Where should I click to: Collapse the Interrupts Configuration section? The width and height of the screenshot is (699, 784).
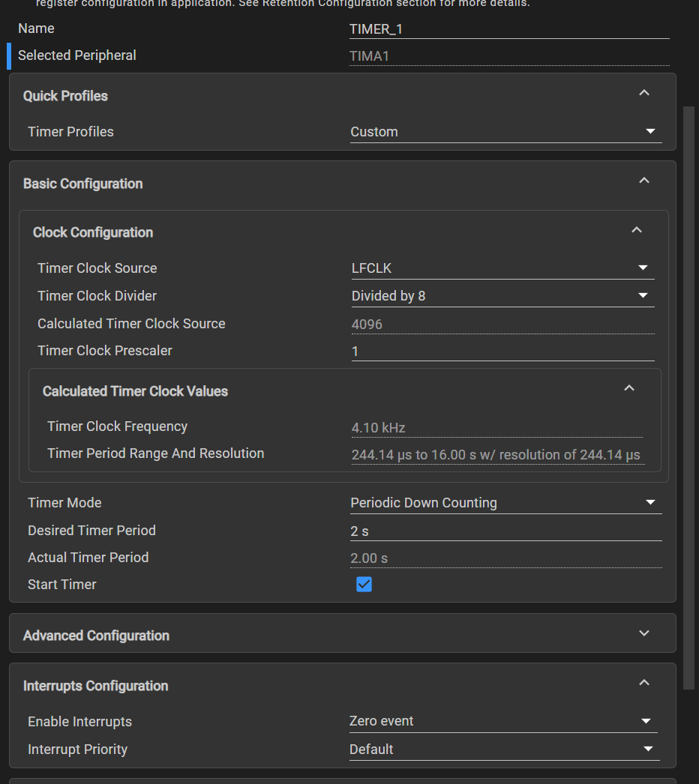(x=643, y=683)
